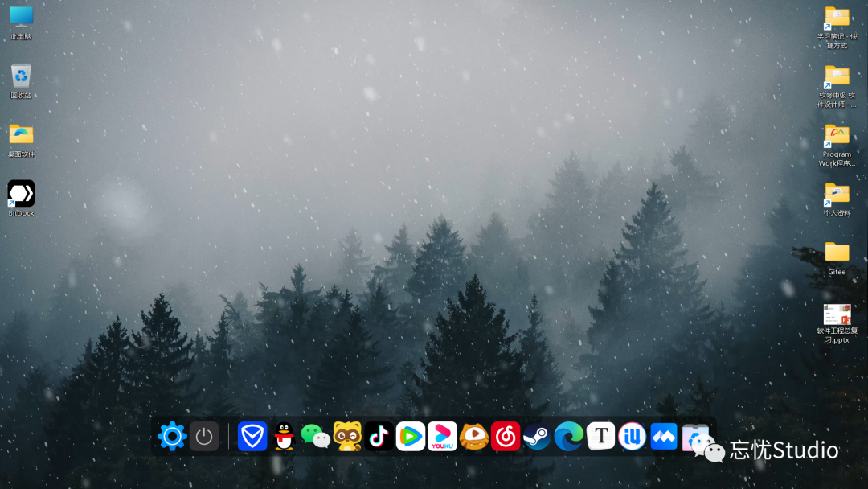Screen dimensions: 868x489
Task: Open the yellow raccoon app in dock
Action: 347,437
